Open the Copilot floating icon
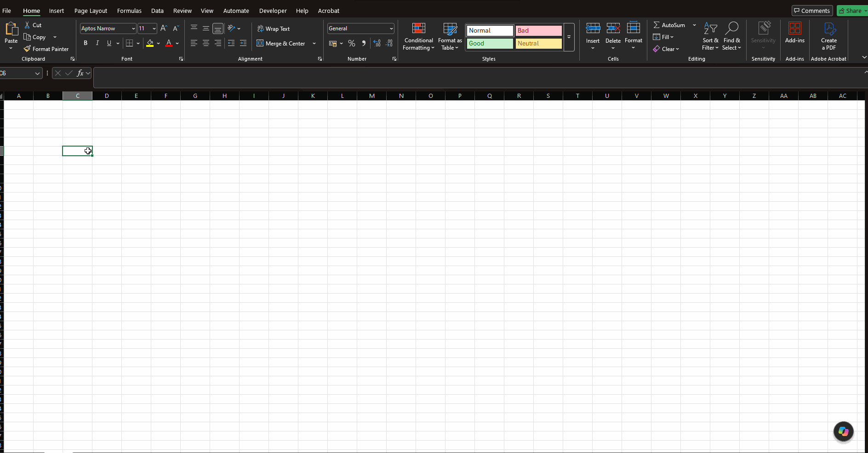The height and width of the screenshot is (453, 868). click(x=844, y=431)
